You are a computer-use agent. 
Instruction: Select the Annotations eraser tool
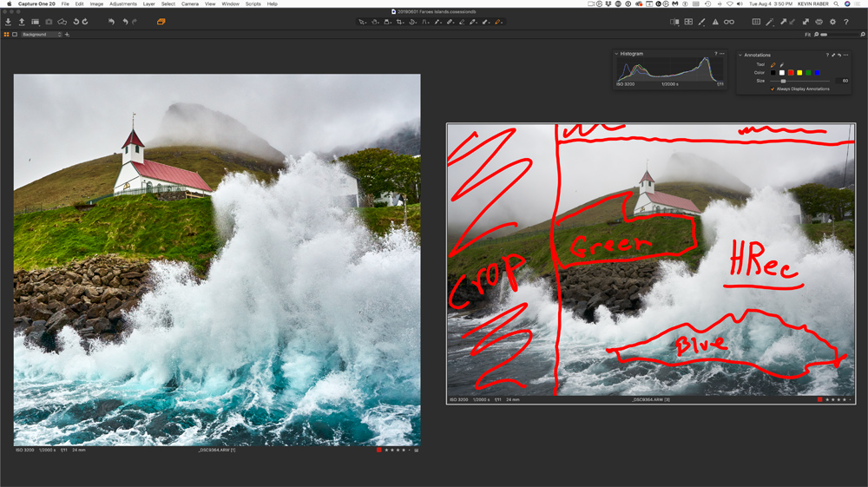point(781,64)
